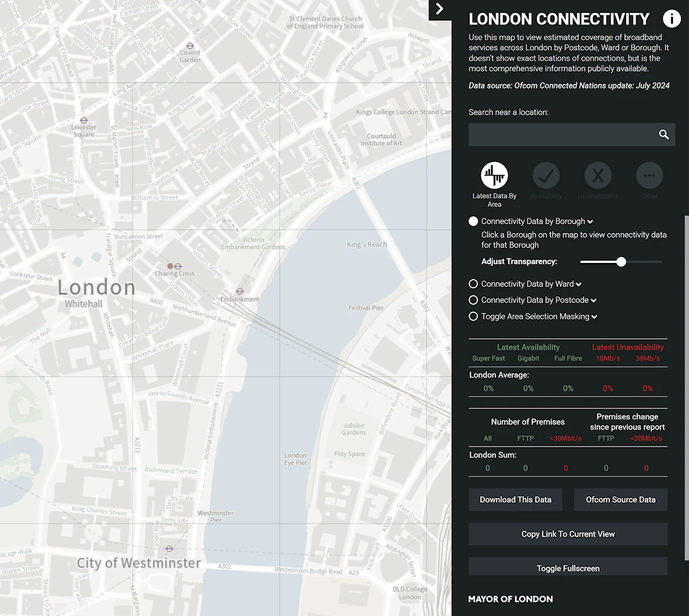Viewport: 689px width, 616px height.
Task: Collapse the side panel with the arrow
Action: [x=439, y=9]
